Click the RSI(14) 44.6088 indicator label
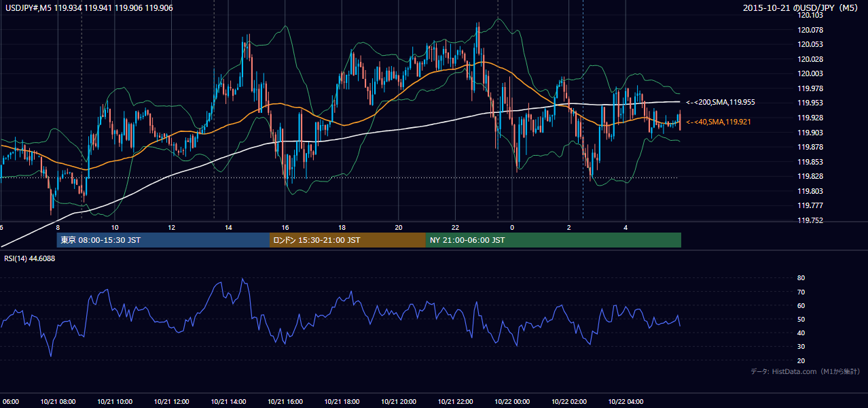The image size is (868, 408). (x=29, y=258)
